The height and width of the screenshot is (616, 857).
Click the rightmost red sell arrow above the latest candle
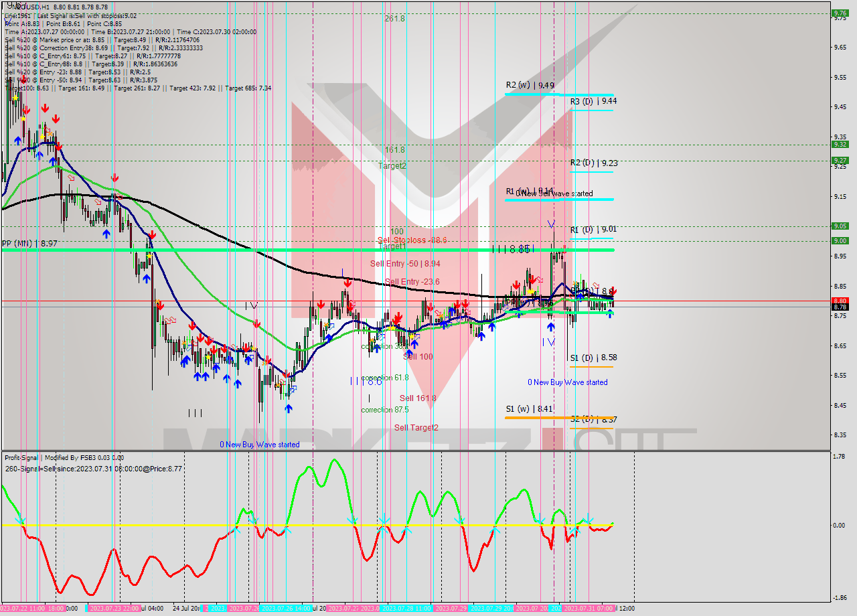pos(615,292)
